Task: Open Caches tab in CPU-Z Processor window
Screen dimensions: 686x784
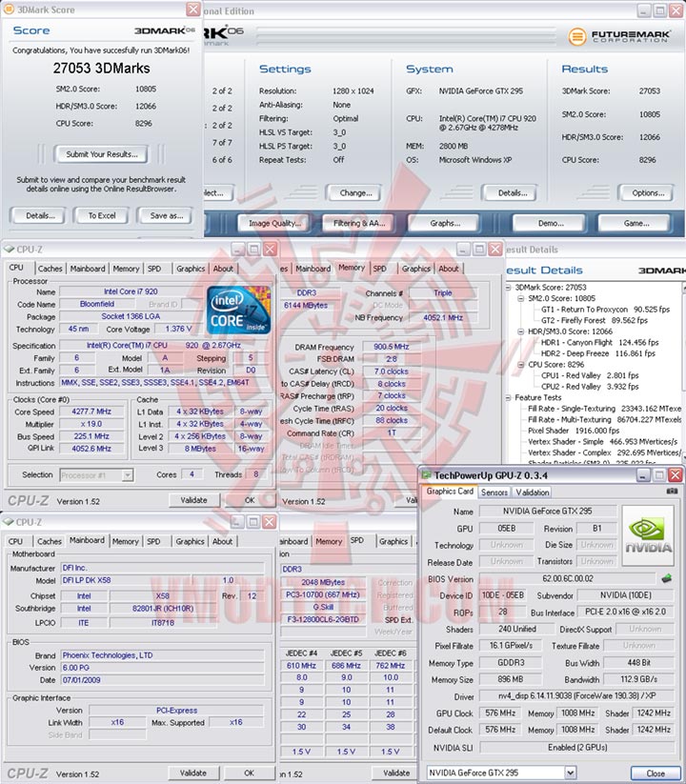Action: coord(50,269)
